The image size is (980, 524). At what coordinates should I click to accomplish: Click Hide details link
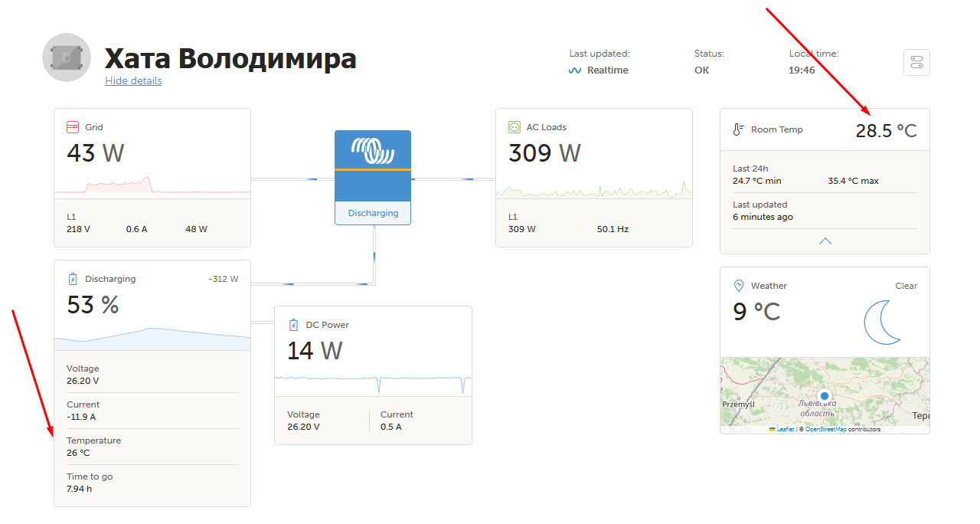133,80
